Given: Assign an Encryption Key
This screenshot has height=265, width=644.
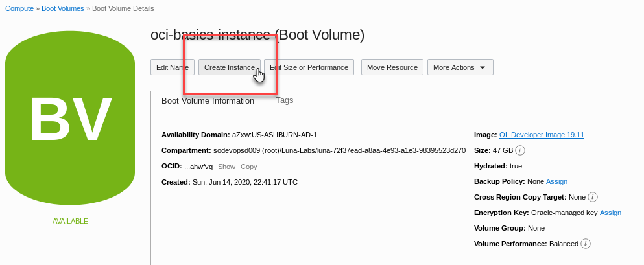Looking at the screenshot, I should pyautogui.click(x=610, y=213).
